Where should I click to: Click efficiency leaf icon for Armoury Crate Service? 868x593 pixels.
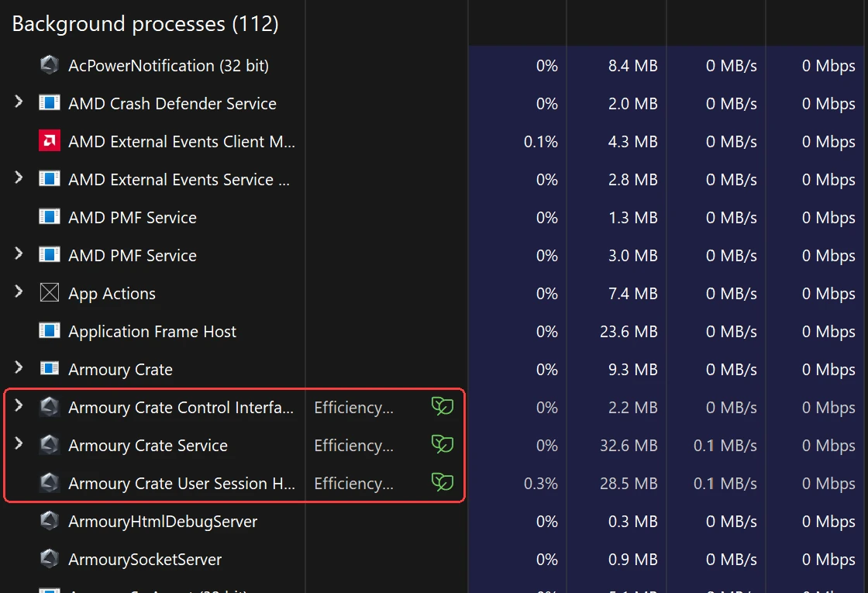coord(443,445)
